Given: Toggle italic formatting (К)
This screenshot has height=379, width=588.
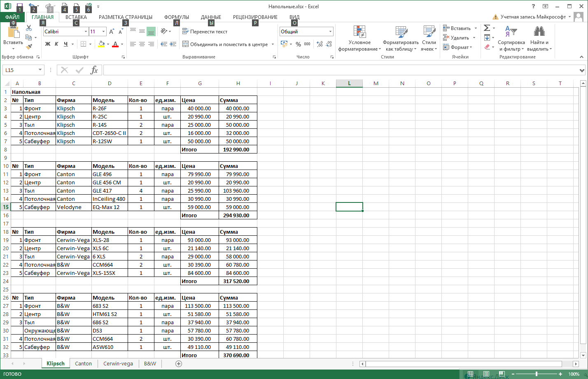Looking at the screenshot, I should 57,44.
